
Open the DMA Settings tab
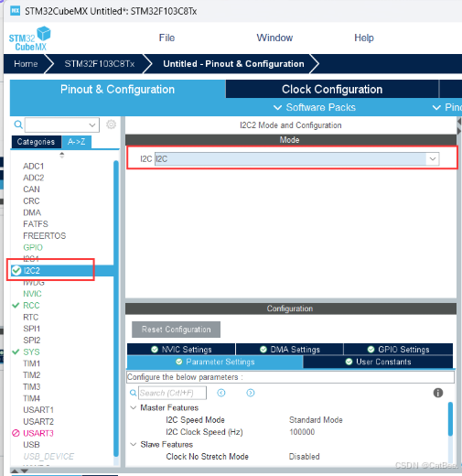[289, 350]
